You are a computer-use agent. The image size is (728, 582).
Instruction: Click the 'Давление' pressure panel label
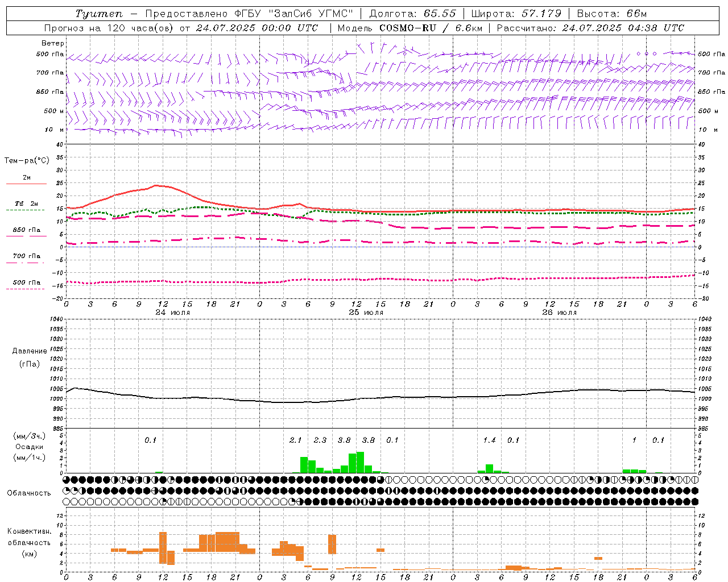point(30,351)
